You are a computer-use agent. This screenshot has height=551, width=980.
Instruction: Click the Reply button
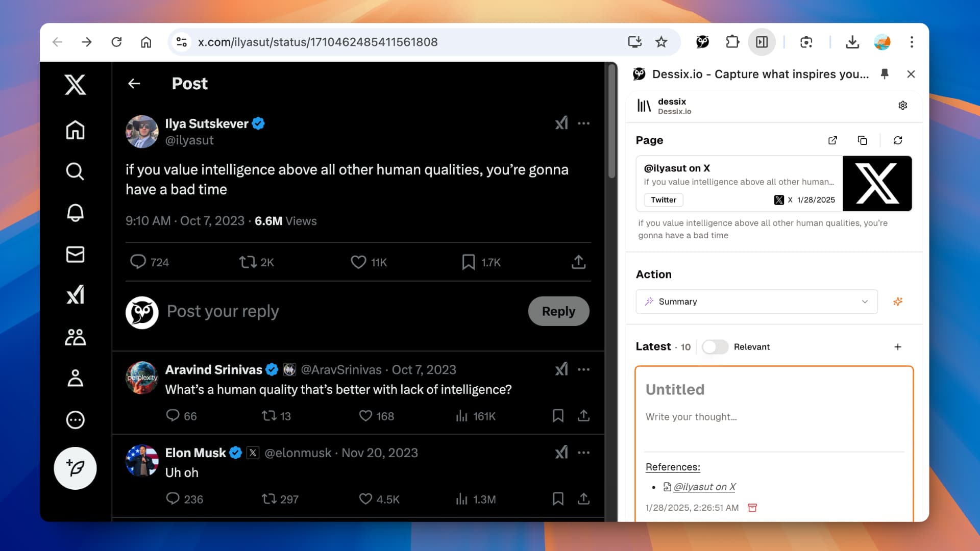558,311
